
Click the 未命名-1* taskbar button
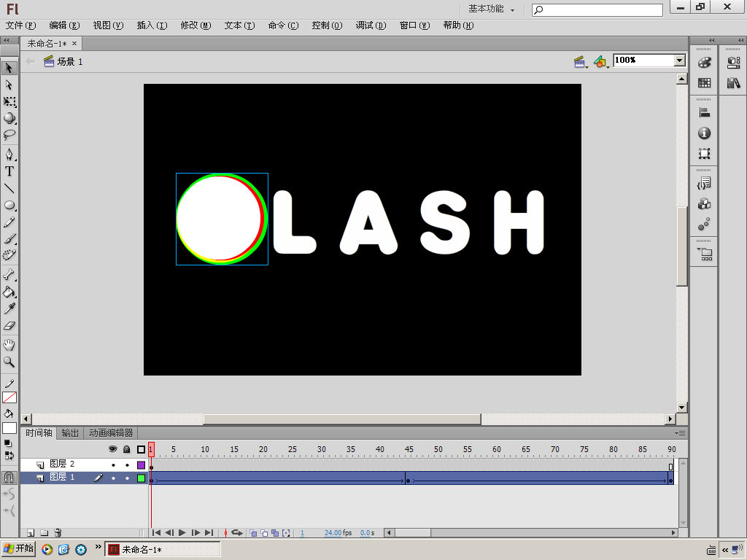163,550
